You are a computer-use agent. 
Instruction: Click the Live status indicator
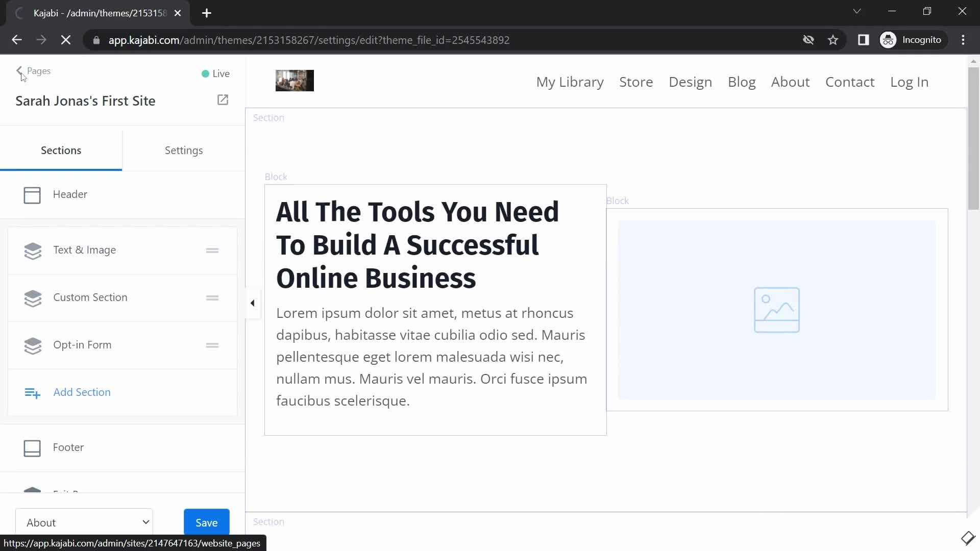pyautogui.click(x=215, y=72)
